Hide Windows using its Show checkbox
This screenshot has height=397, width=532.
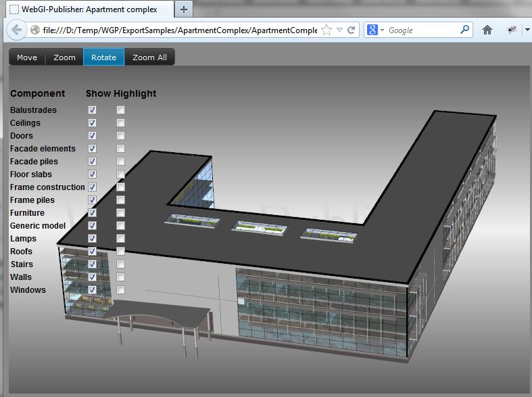[x=92, y=289]
